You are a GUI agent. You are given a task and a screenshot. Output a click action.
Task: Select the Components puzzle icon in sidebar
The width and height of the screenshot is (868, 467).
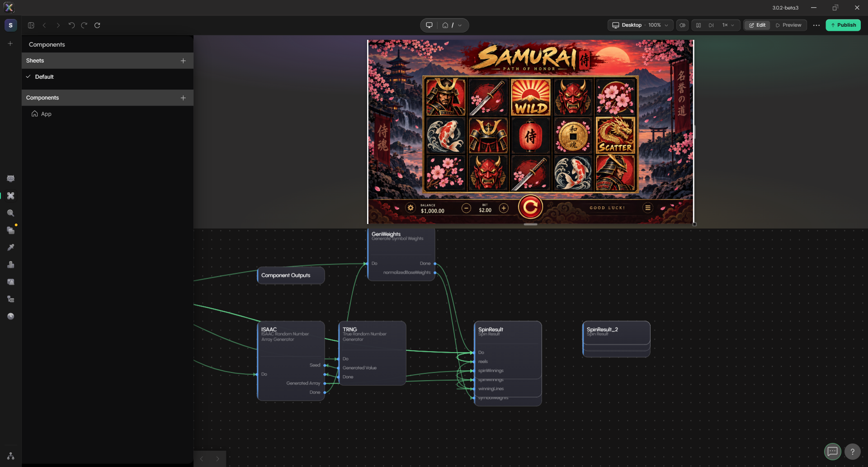(10, 196)
